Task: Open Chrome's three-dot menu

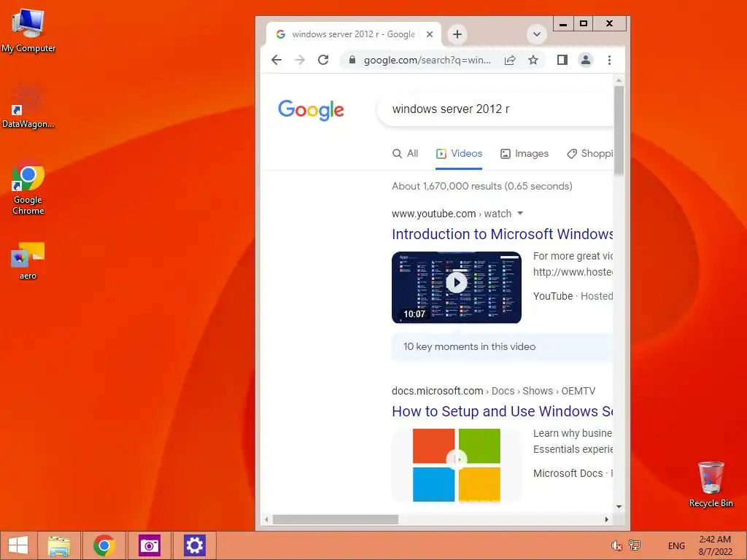Action: [609, 60]
